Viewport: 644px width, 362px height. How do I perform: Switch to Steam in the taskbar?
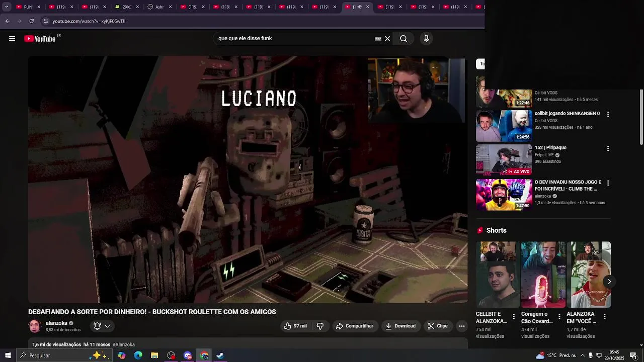click(x=220, y=355)
